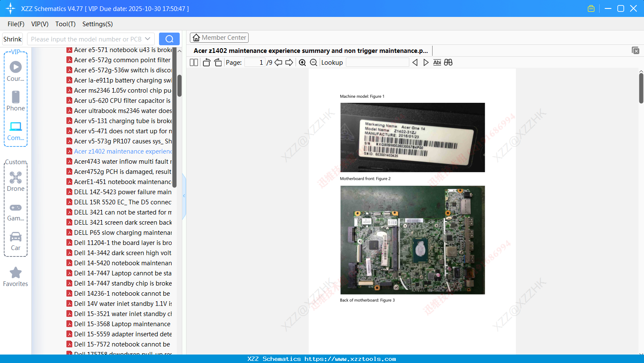Collapse the file list panel handle
The image size is (644, 363).
(x=184, y=196)
